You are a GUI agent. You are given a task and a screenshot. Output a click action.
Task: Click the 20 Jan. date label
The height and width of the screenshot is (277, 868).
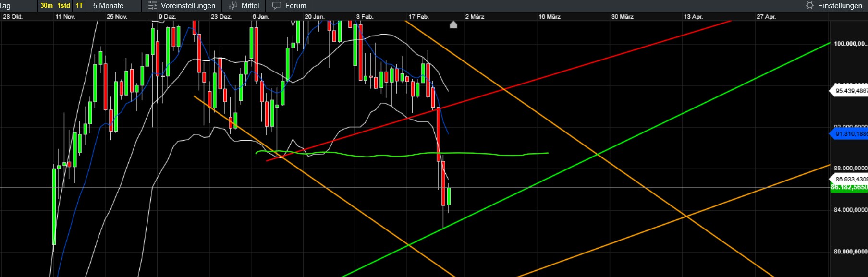click(315, 17)
